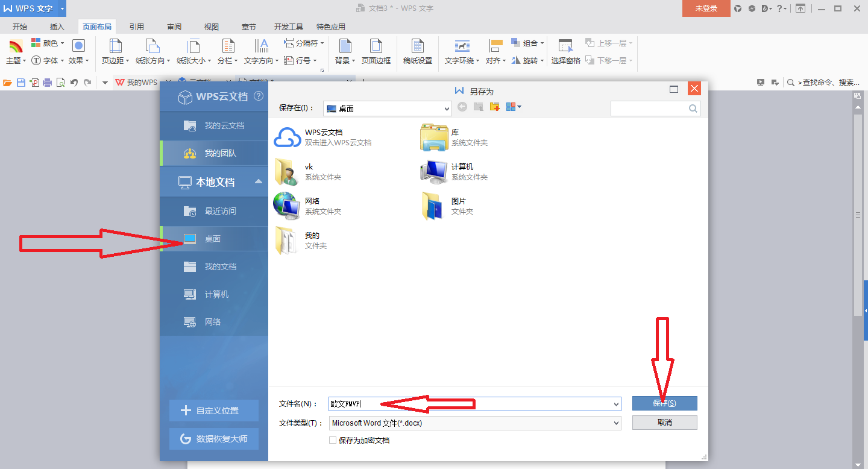The height and width of the screenshot is (469, 868).
Task: Click the WPS skin icon beside 未登录
Action: point(738,8)
